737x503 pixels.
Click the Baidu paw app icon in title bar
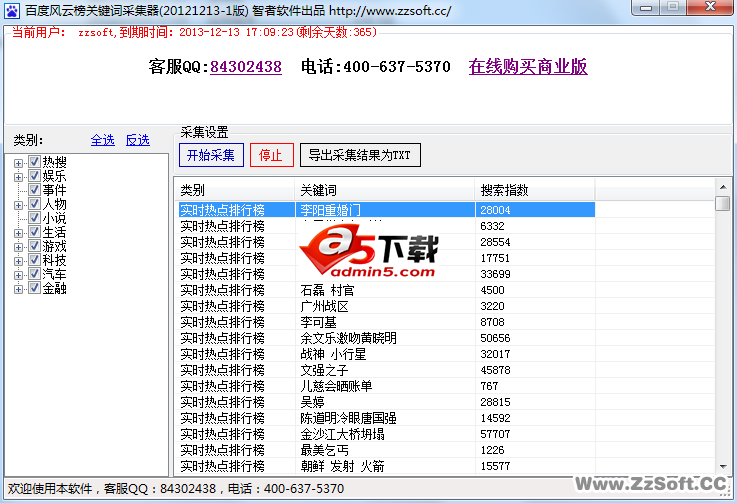coord(12,11)
